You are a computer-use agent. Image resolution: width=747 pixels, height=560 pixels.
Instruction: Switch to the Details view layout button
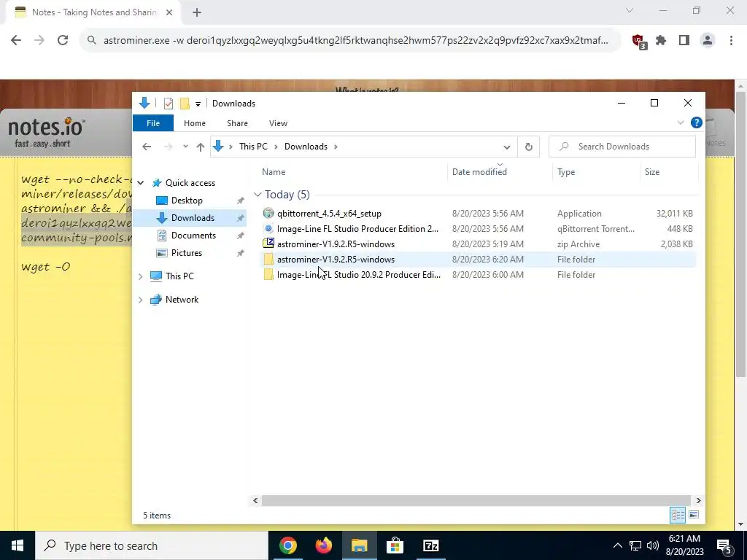click(x=678, y=515)
